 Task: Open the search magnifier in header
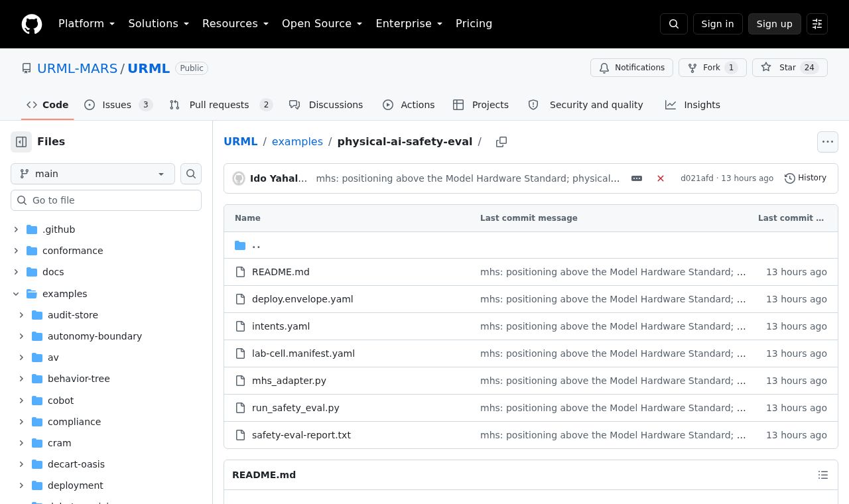point(674,24)
